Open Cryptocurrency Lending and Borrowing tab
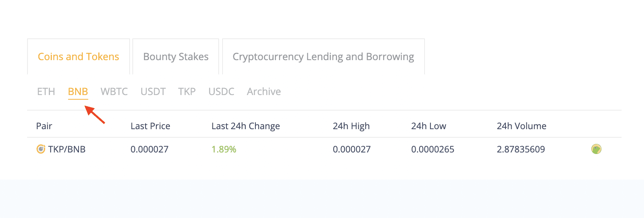Viewport: 644px width, 218px height. pyautogui.click(x=324, y=57)
